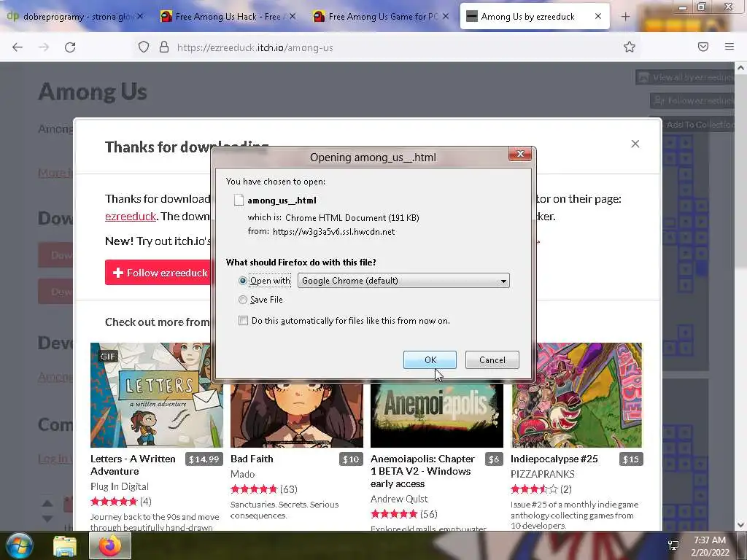Click the source URL w3g3a5v6.ssl.hwcdn.net text
Viewport: 747px width, 560px height.
pyautogui.click(x=333, y=232)
